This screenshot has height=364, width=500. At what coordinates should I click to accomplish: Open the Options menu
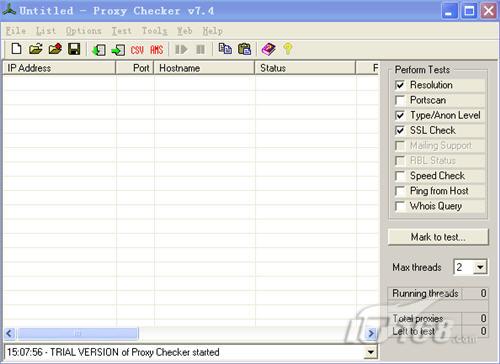tap(83, 31)
